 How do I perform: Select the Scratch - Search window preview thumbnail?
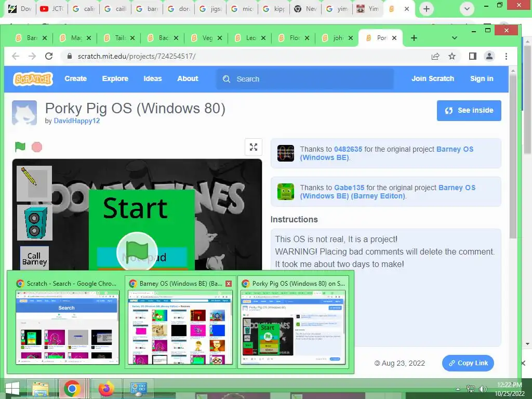point(68,327)
